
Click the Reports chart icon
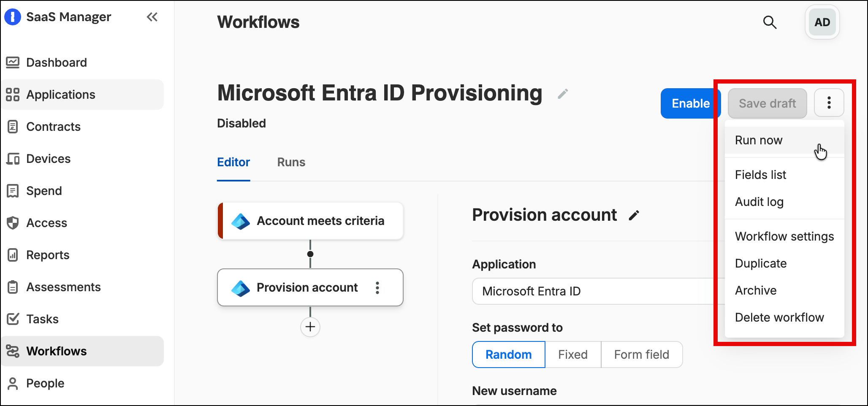pyautogui.click(x=13, y=255)
